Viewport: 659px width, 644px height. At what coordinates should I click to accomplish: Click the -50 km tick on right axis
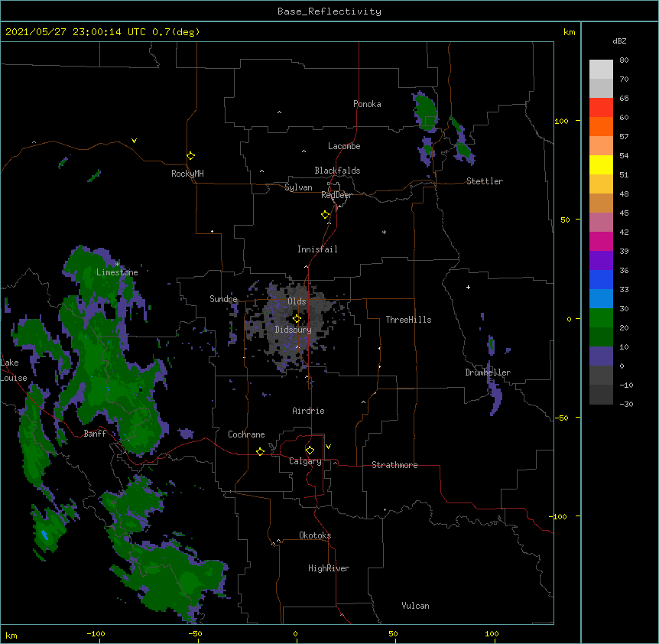click(x=561, y=418)
